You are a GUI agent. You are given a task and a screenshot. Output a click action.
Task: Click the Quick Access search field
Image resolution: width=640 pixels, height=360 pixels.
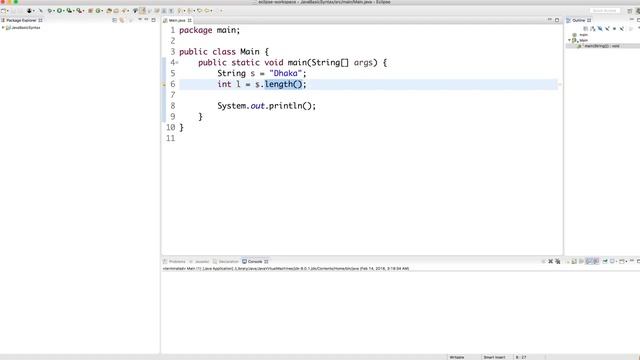(605, 11)
